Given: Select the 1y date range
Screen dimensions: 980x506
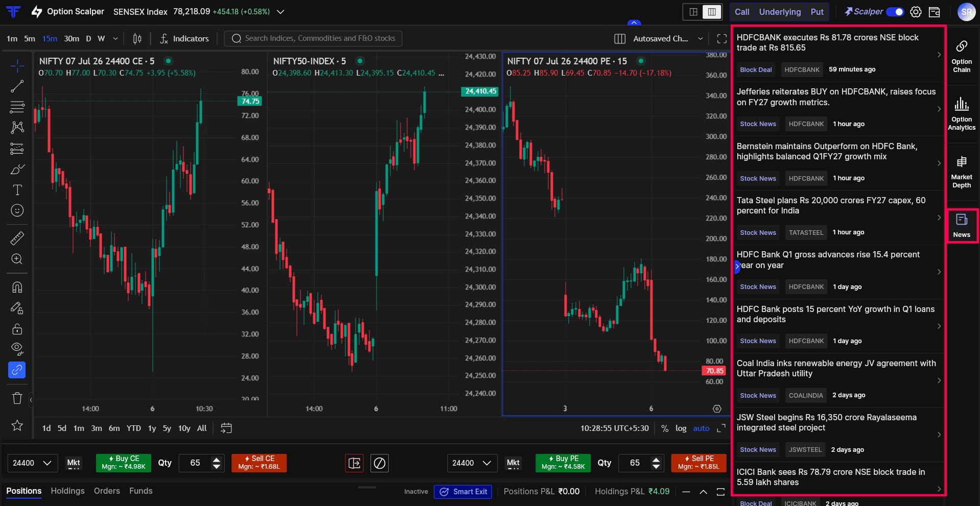Looking at the screenshot, I should (x=152, y=428).
